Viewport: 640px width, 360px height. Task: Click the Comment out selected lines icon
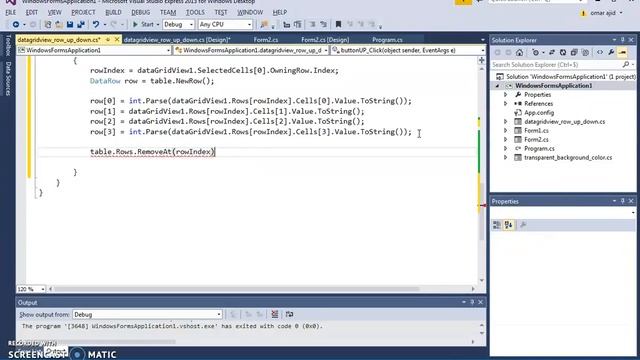pyautogui.click(x=312, y=24)
